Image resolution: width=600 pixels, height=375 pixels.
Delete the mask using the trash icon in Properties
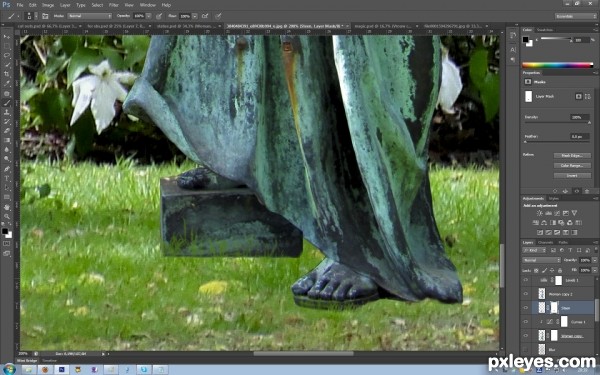pyautogui.click(x=587, y=191)
